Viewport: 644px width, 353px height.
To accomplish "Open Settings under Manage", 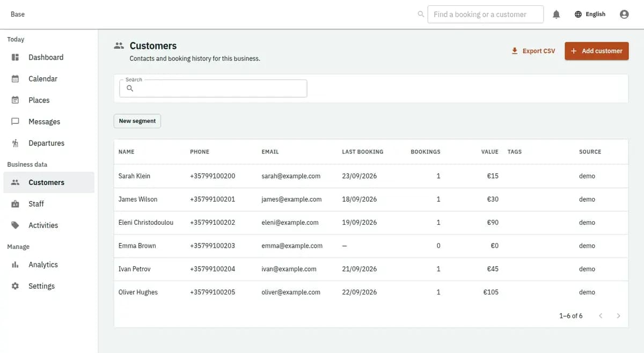I will [x=49, y=286].
